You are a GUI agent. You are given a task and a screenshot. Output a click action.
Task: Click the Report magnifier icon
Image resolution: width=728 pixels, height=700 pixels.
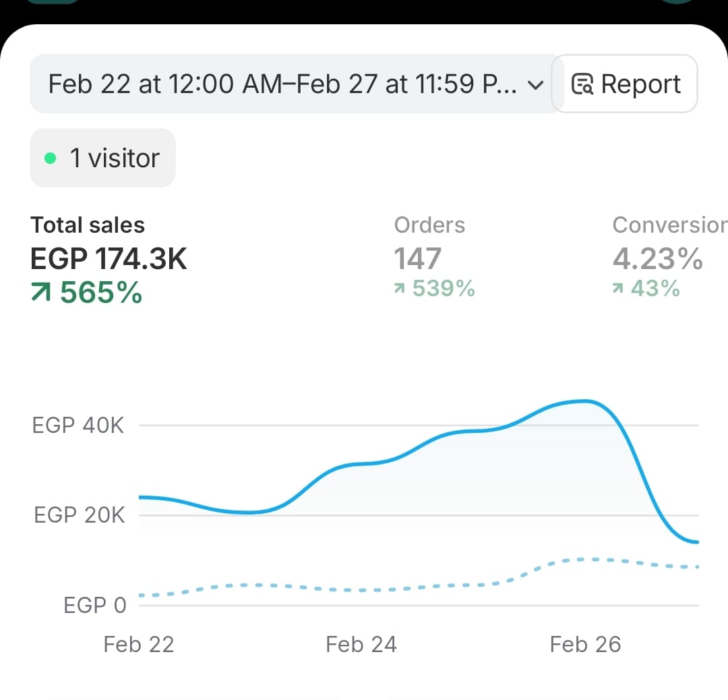click(582, 84)
